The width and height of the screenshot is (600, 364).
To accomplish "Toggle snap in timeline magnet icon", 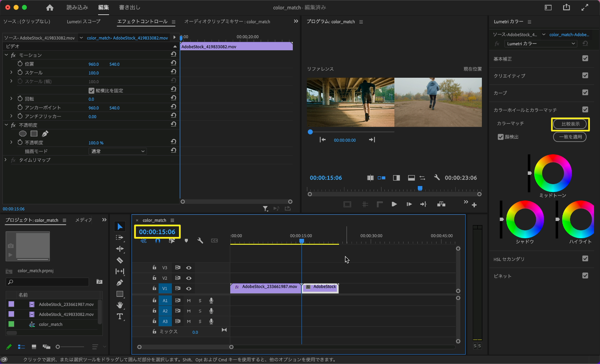I will point(157,241).
